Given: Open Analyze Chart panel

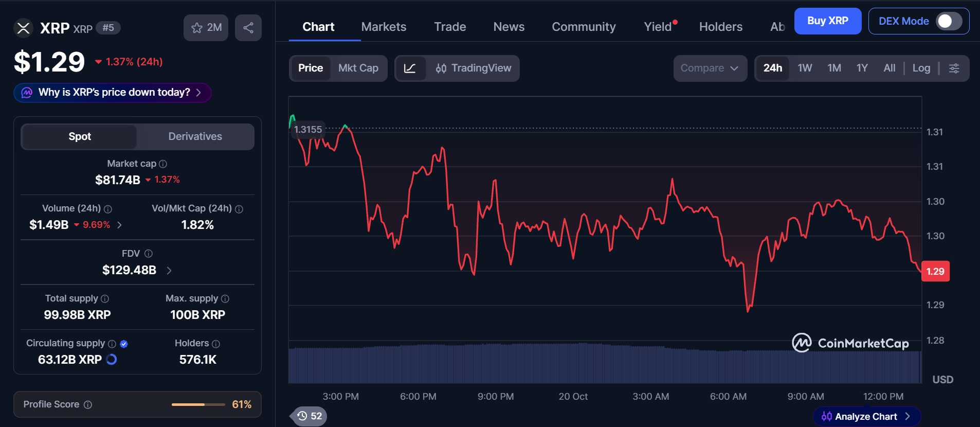Looking at the screenshot, I should (x=866, y=417).
